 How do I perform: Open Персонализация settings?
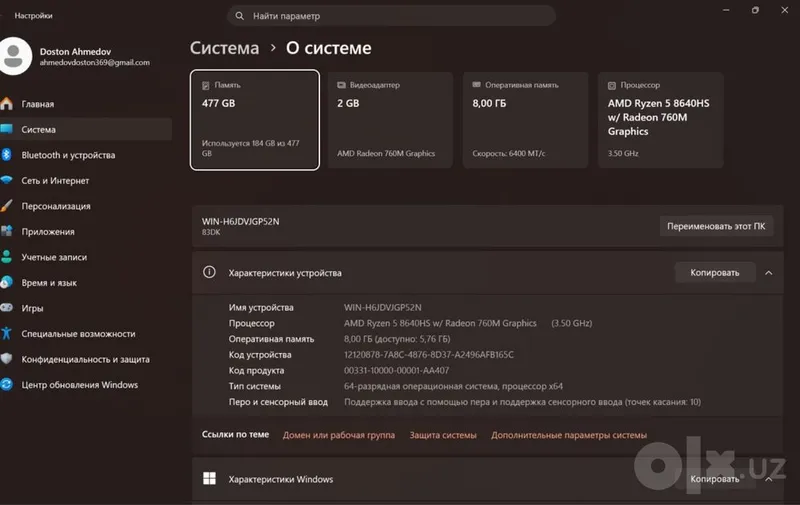[86, 206]
